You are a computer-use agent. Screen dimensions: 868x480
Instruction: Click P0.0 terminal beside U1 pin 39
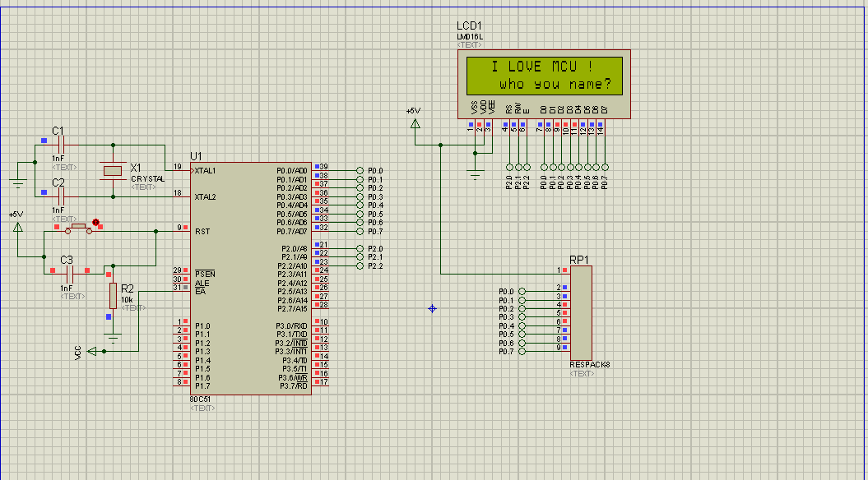click(360, 171)
